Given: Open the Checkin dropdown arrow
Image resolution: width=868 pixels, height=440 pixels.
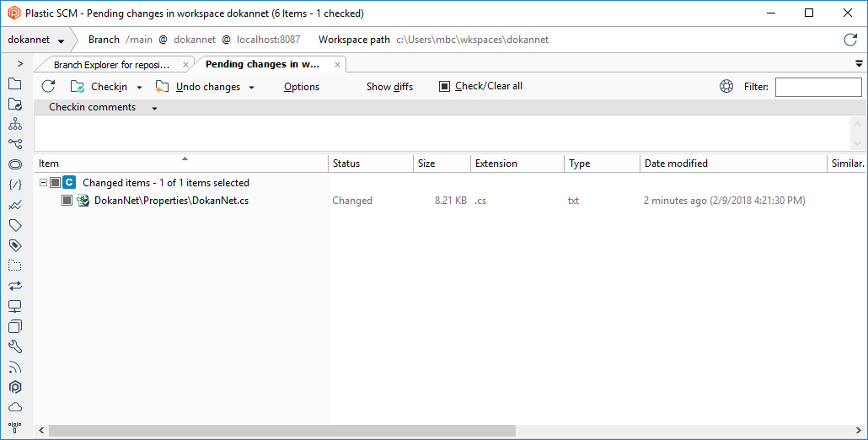Looking at the screenshot, I should [140, 88].
